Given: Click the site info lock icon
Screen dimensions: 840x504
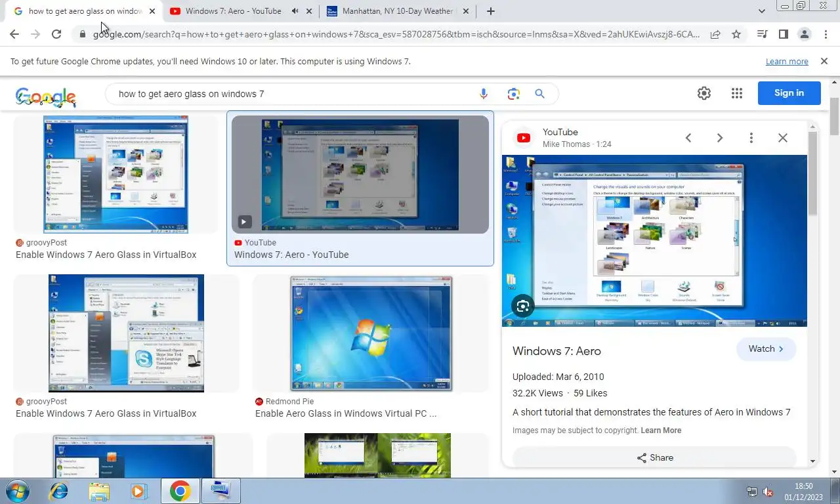Looking at the screenshot, I should [x=81, y=34].
